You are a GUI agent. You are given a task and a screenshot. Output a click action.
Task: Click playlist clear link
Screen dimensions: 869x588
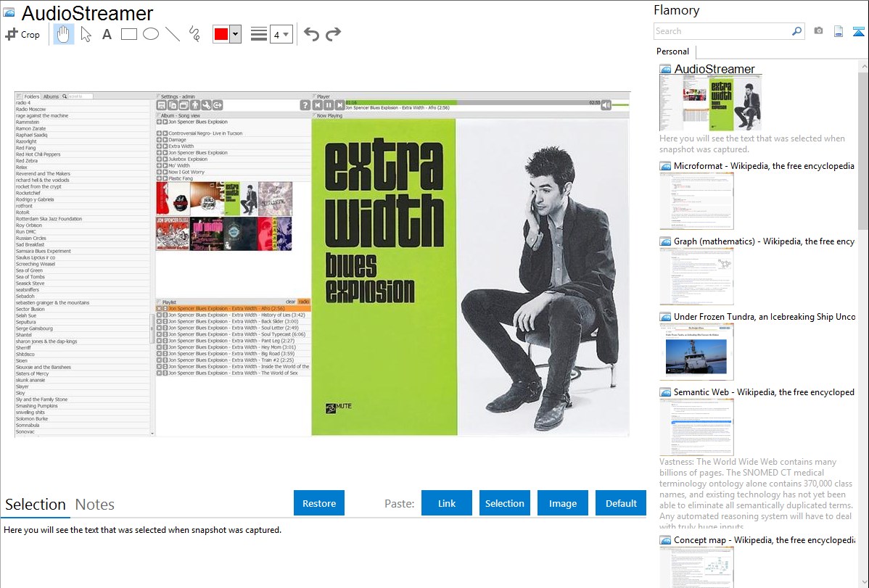point(290,302)
